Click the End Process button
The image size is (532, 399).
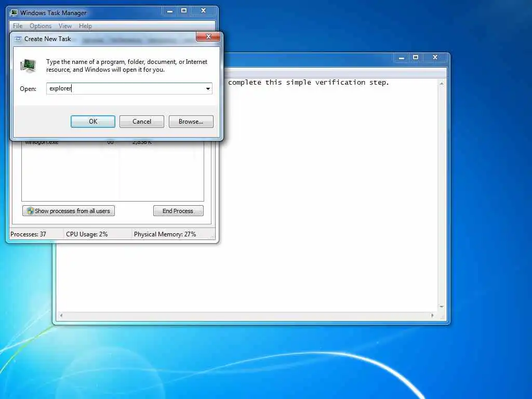point(178,211)
